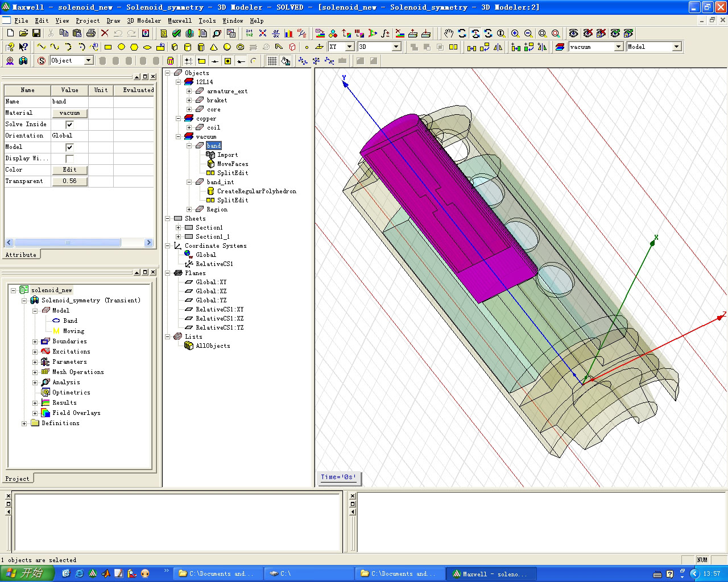Open the Draw menu
The width and height of the screenshot is (728, 582).
coord(113,20)
